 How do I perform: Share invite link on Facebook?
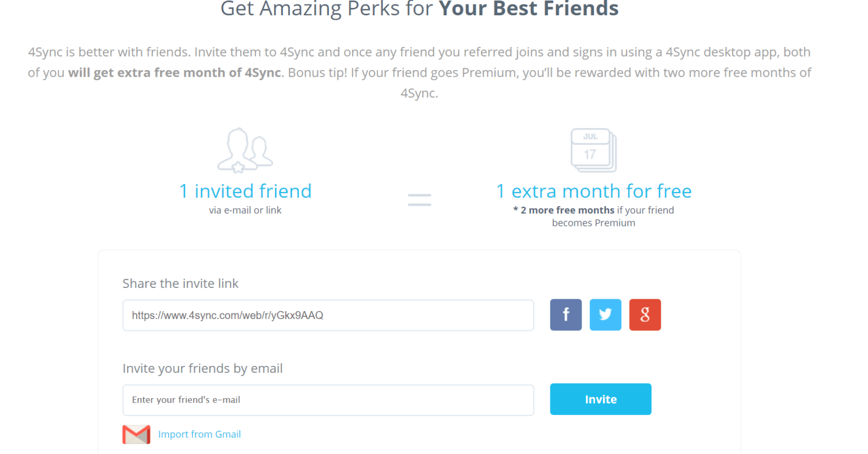click(x=566, y=315)
